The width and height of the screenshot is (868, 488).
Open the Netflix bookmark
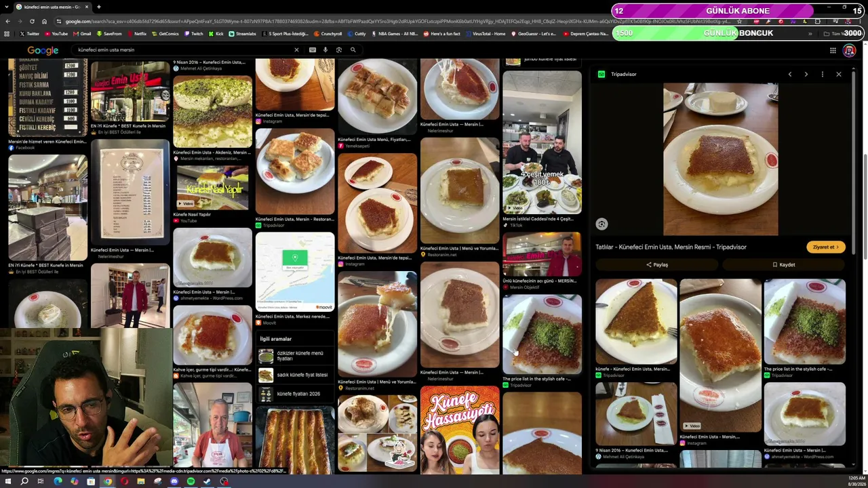pos(136,34)
